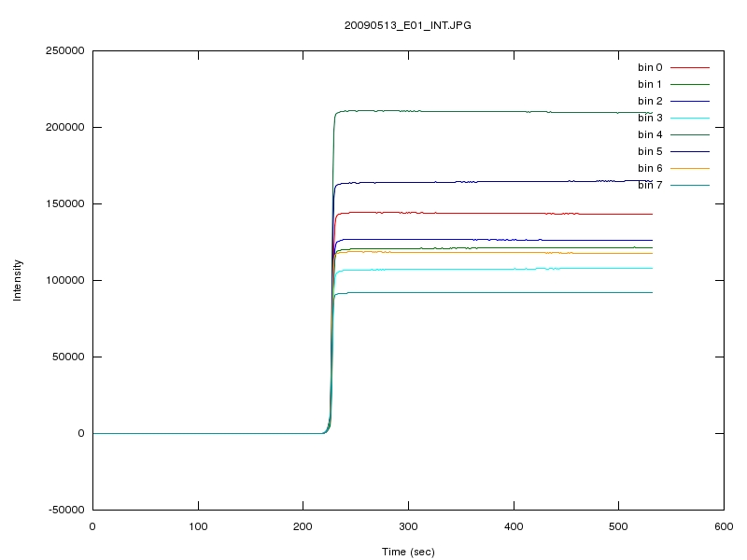Image resolution: width=747 pixels, height=560 pixels.
Task: Click the cyan bin 3 legend line sample
Action: pyautogui.click(x=690, y=119)
